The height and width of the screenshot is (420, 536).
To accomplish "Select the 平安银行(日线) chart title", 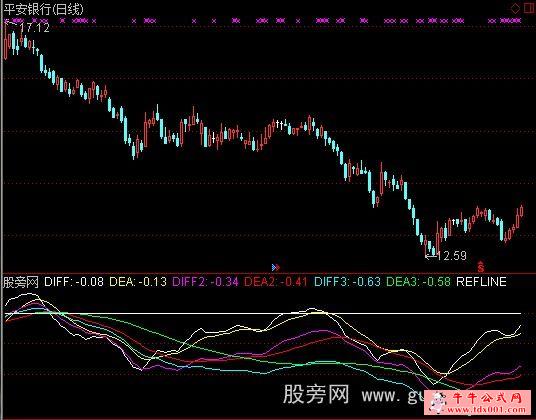I will click(43, 9).
